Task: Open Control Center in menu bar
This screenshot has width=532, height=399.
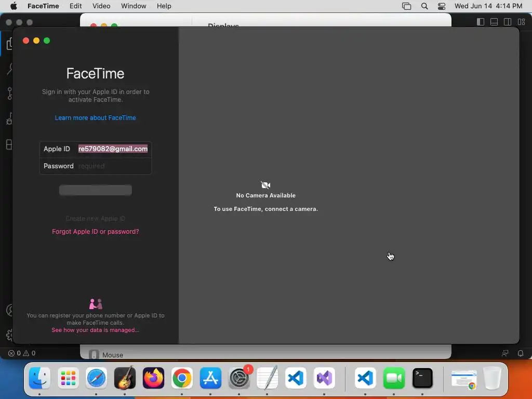Action: coord(442,6)
